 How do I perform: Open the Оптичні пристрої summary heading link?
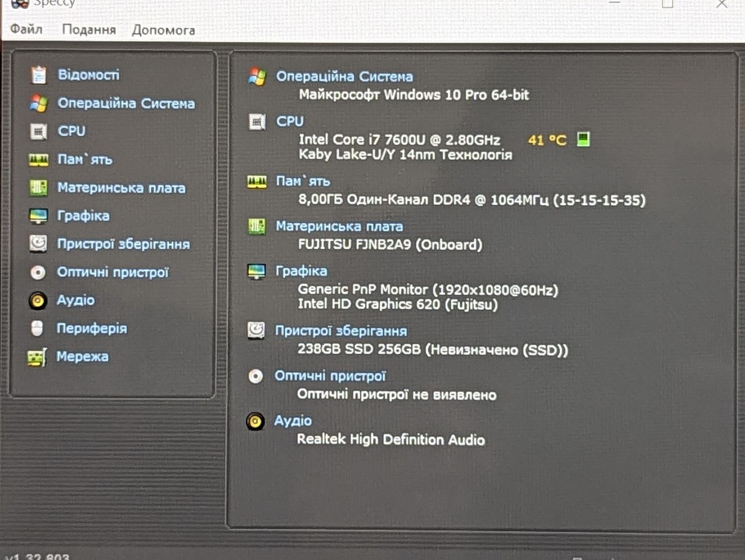330,376
